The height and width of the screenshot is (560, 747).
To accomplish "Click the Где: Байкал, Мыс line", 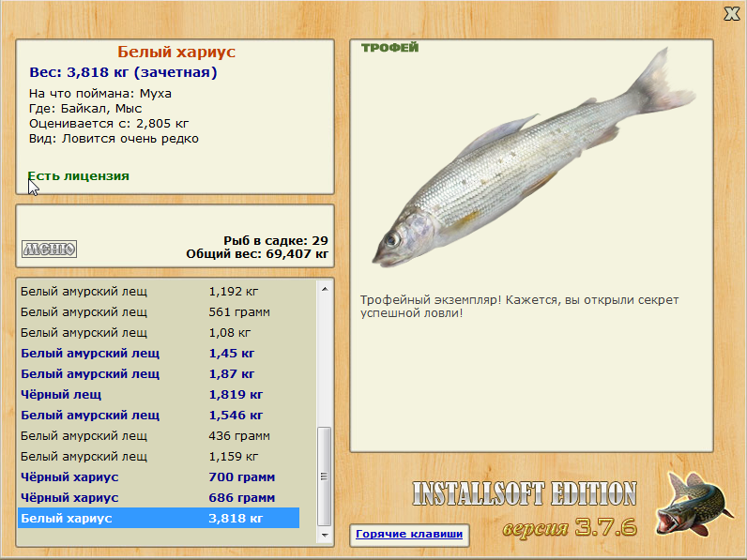I will tap(85, 109).
